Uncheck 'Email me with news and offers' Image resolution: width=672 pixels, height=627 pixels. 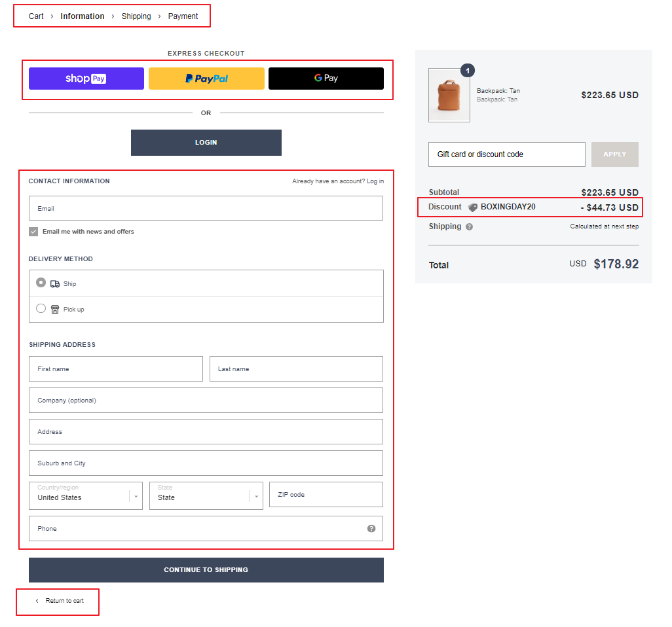click(x=33, y=232)
